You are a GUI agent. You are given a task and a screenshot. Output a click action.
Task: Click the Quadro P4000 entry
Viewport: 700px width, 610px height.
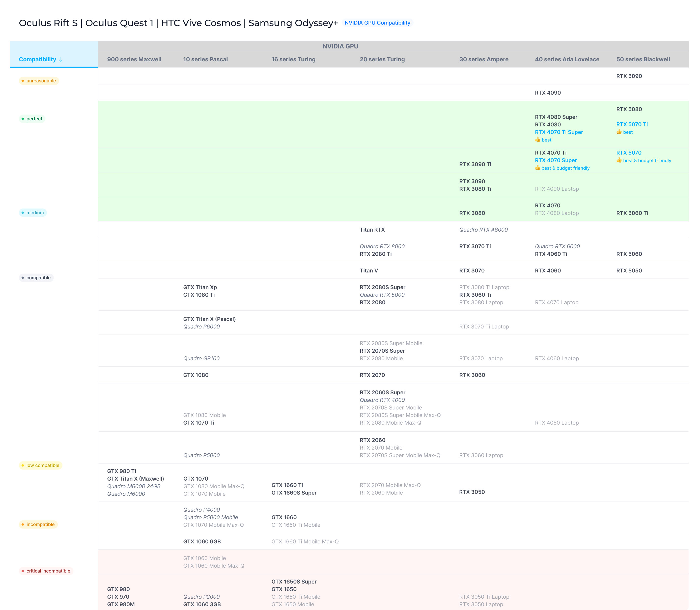tap(202, 510)
